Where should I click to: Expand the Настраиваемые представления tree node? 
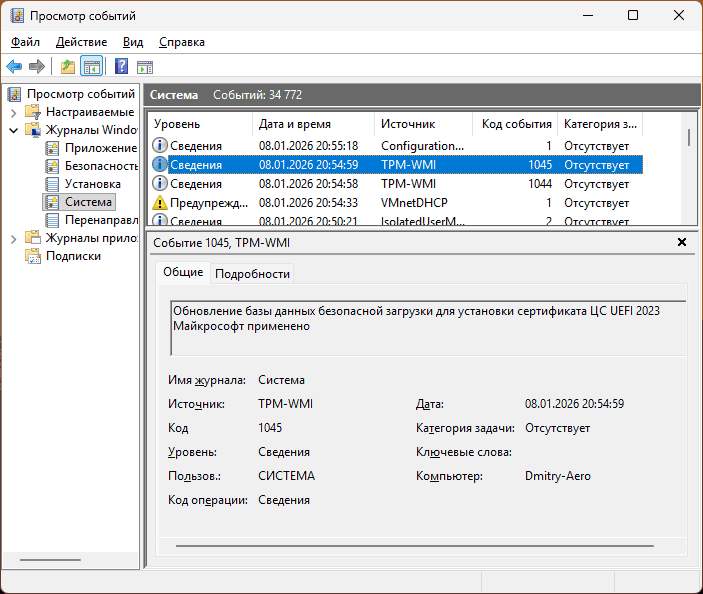[13, 112]
